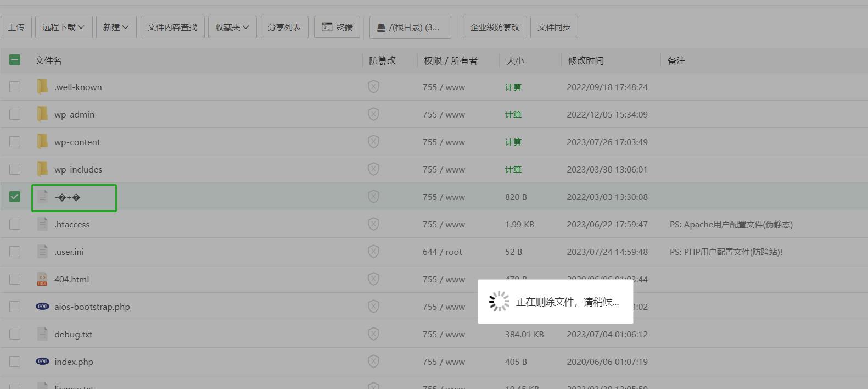
Task: Click tamper-proof shield for aios-bootstrap.php
Action: point(373,307)
